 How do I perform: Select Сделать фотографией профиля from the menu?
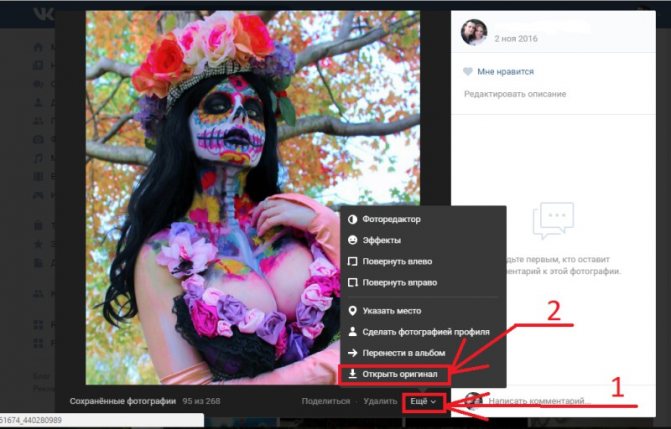(425, 332)
